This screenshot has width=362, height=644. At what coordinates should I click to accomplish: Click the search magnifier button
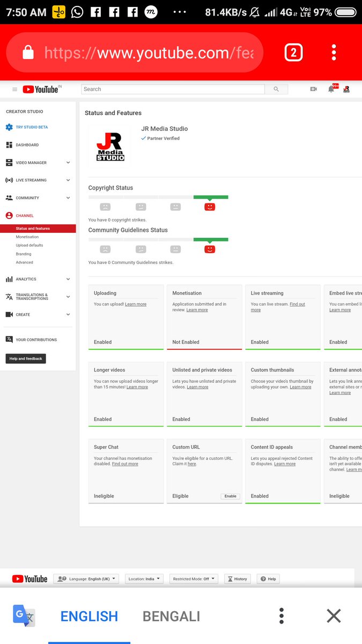[276, 89]
